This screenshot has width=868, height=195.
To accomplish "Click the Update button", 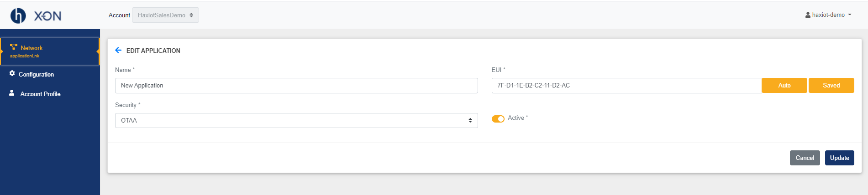I will click(x=840, y=158).
